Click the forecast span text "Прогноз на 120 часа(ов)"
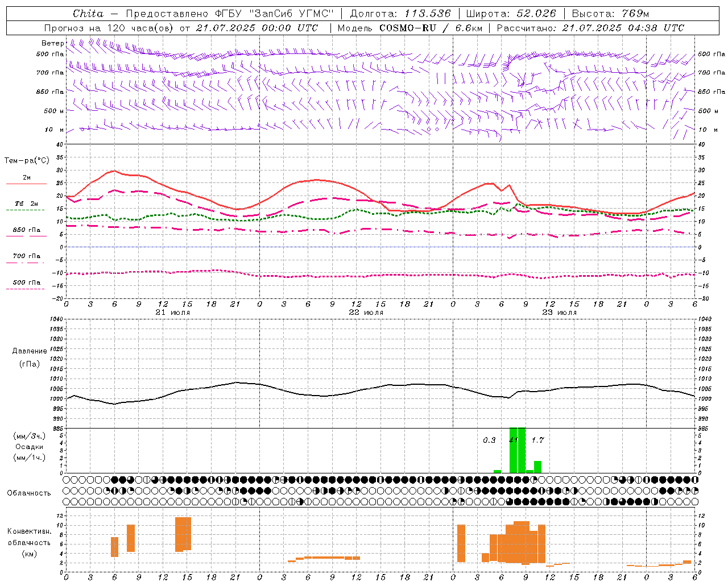This screenshot has width=728, height=582. click(108, 28)
